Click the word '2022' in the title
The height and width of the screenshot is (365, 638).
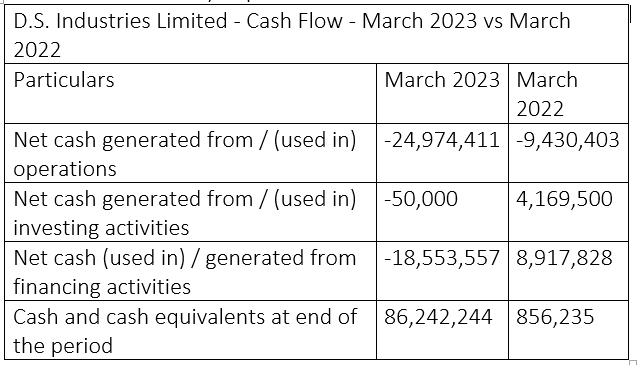[x=37, y=50]
